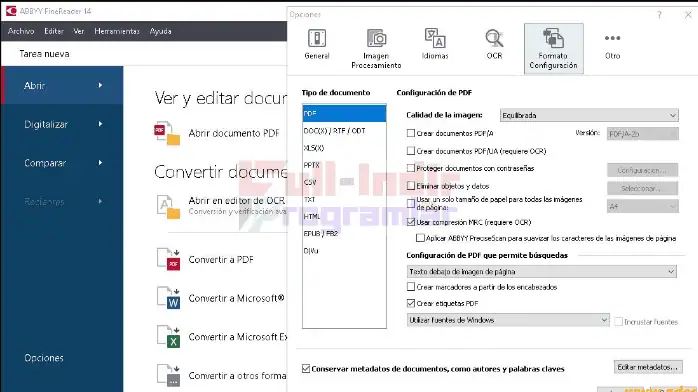Select HTML document type
The height and width of the screenshot is (392, 698).
(344, 216)
